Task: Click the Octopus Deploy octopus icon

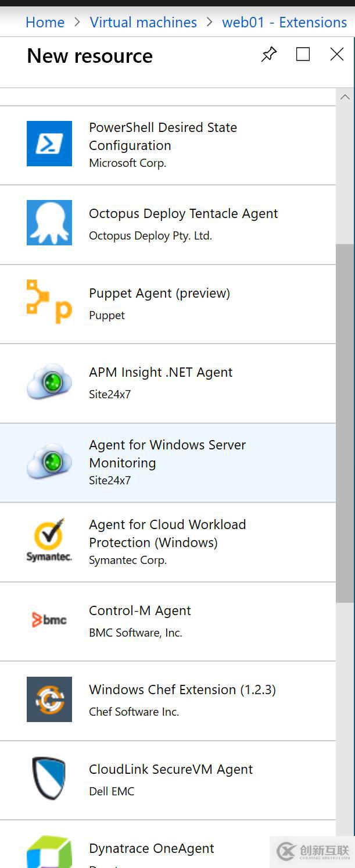Action: (x=49, y=223)
